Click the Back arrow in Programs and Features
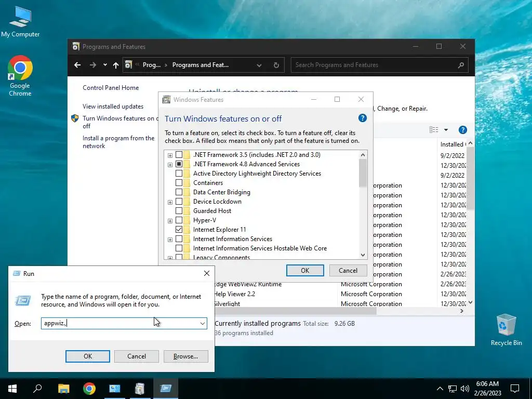This screenshot has width=532, height=399. (x=77, y=65)
